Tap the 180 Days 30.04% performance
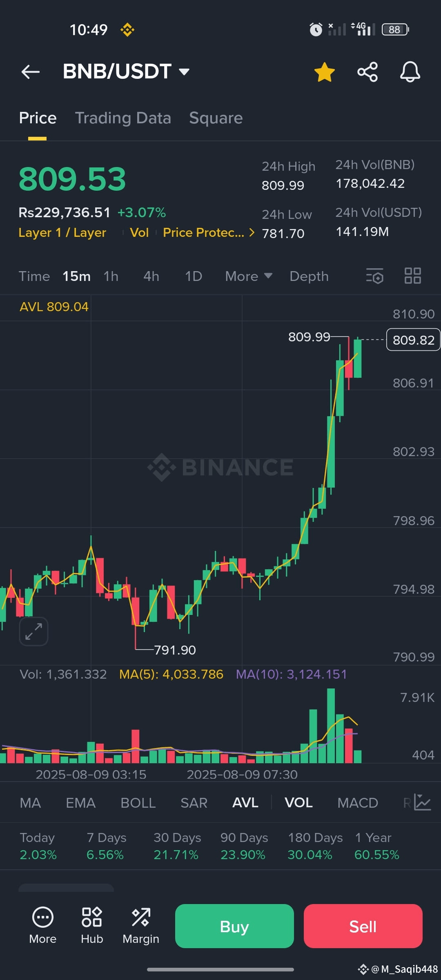This screenshot has width=441, height=980. (315, 846)
